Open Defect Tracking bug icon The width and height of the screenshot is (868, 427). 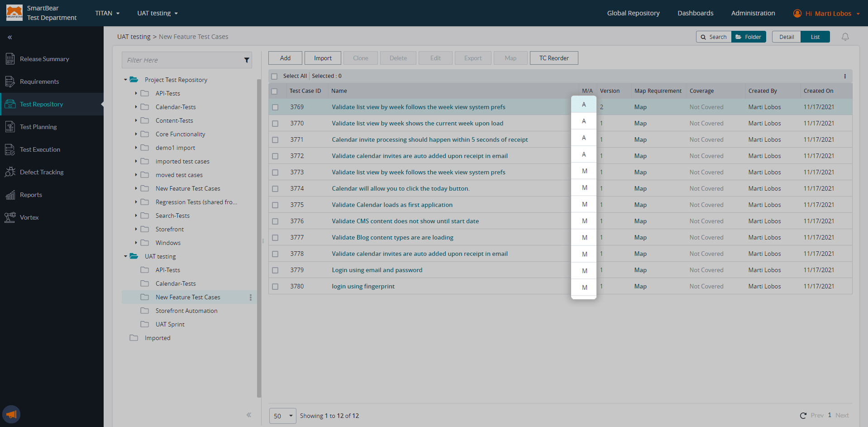coord(10,172)
